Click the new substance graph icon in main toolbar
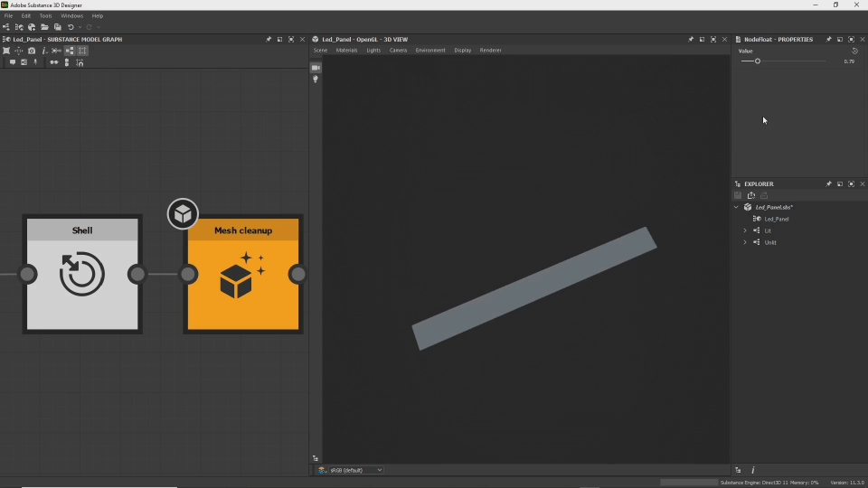The width and height of the screenshot is (868, 488). tap(6, 27)
